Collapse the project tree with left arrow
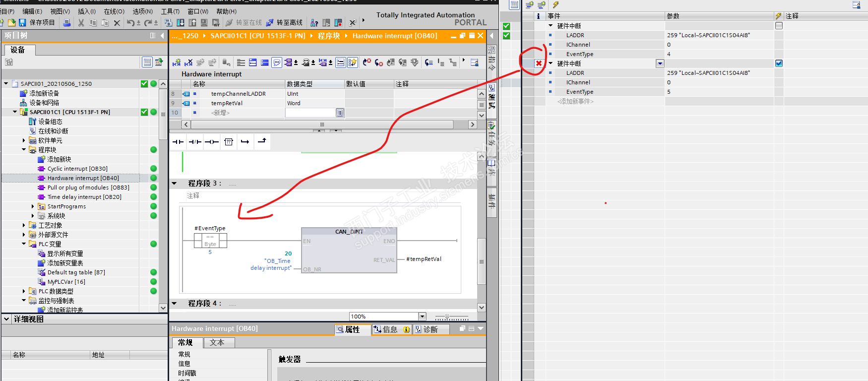Image resolution: width=868 pixels, height=381 pixels. click(x=162, y=36)
